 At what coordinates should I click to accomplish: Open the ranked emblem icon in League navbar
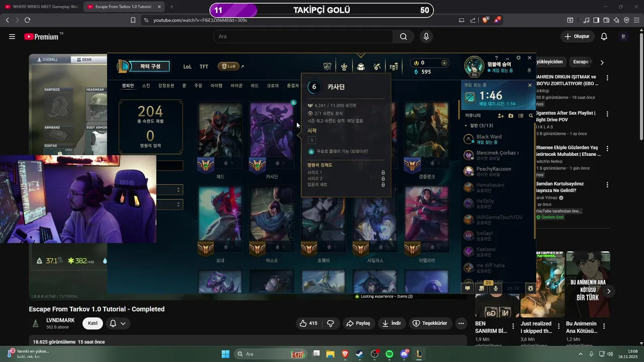[344, 66]
